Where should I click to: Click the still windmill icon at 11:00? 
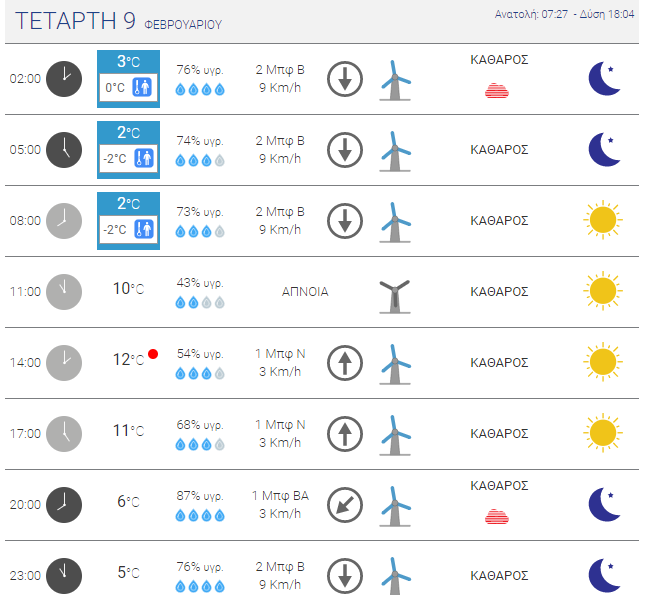[x=395, y=297]
